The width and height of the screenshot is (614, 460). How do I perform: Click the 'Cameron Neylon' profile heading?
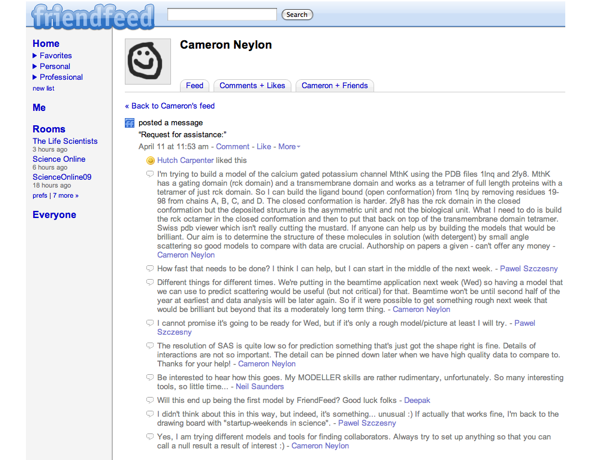pos(226,45)
